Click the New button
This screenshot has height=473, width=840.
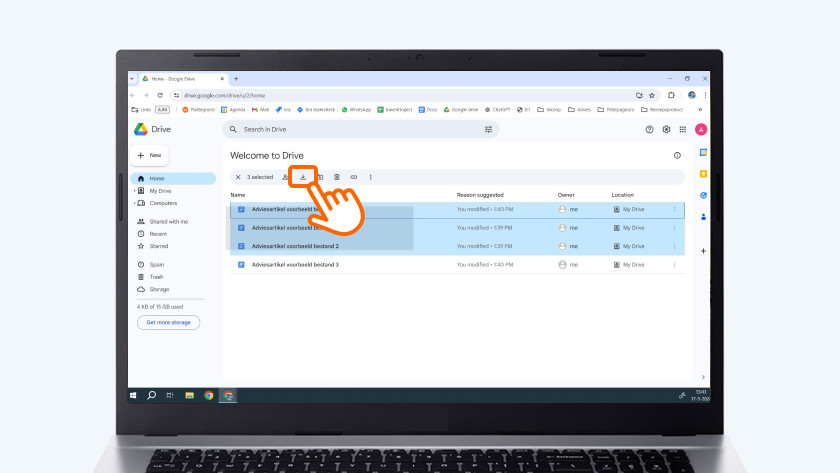coord(150,156)
